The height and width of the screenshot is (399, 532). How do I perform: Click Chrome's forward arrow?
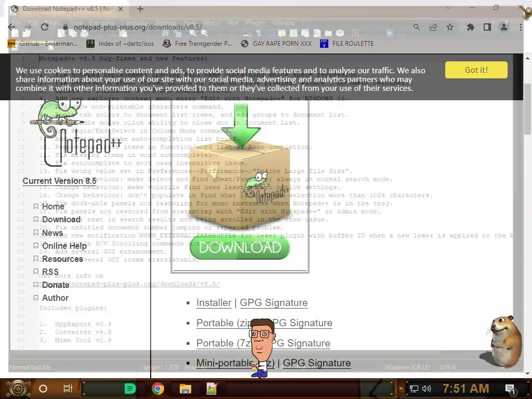coord(28,27)
